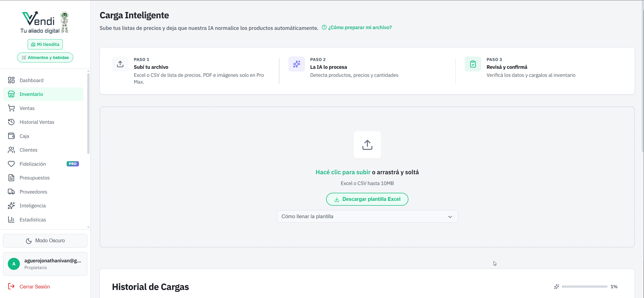This screenshot has width=644, height=298.
Task: Click the Inteligencia sparkle icon
Action: (x=11, y=206)
